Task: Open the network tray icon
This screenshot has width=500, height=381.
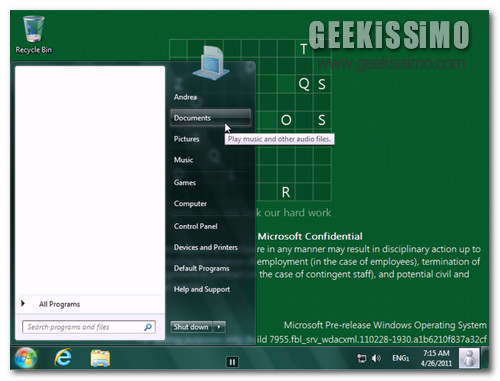Action: (x=361, y=359)
